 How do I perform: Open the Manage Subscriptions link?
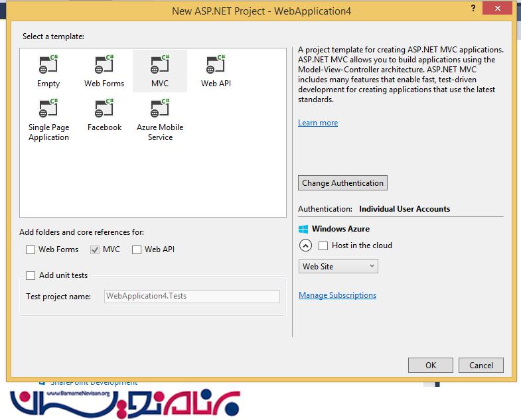coord(337,295)
